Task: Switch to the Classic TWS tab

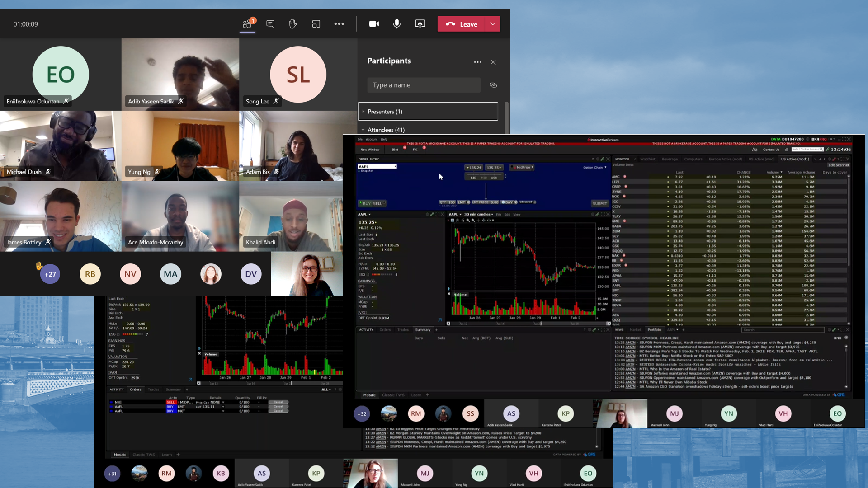Action: 393,395
